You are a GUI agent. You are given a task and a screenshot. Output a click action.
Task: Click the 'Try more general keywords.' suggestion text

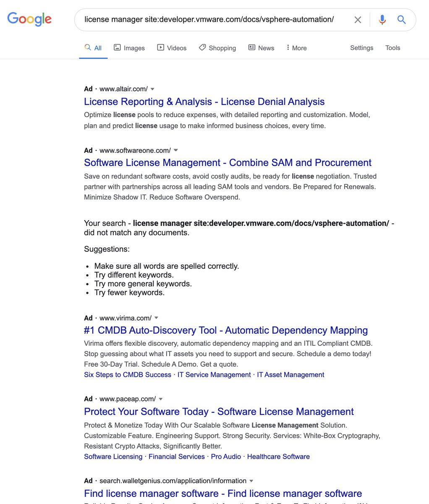(143, 284)
